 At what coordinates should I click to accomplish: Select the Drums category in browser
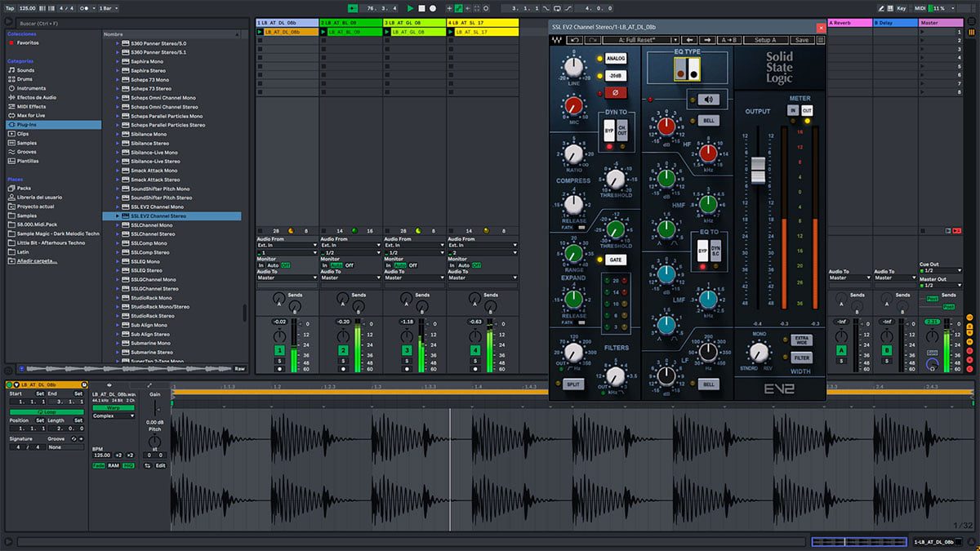24,79
